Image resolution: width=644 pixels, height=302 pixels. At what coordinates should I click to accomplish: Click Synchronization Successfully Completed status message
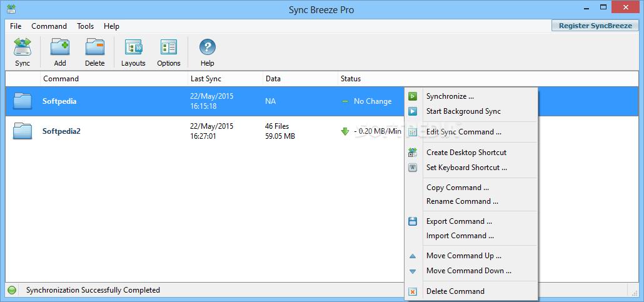[93, 290]
